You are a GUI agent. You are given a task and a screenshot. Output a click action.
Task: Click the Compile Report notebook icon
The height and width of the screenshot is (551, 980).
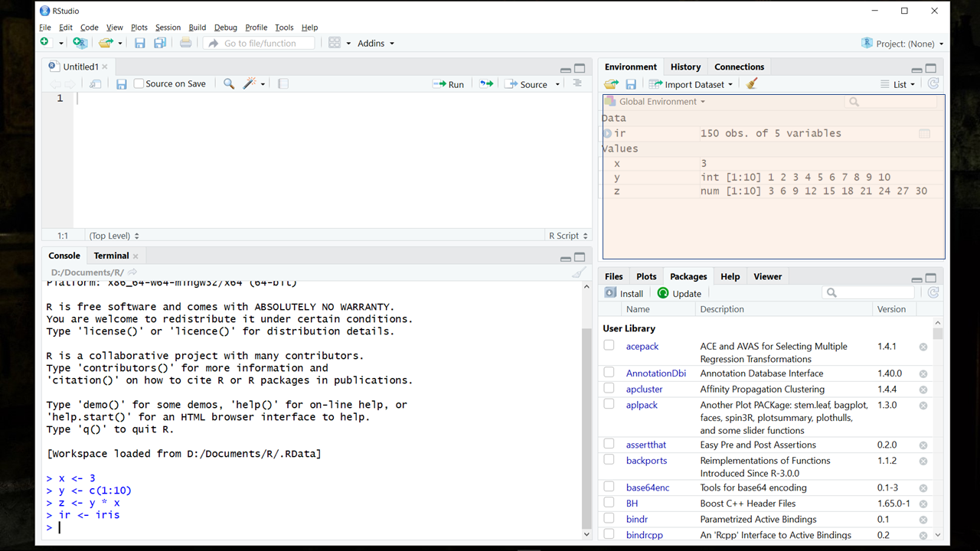click(283, 84)
